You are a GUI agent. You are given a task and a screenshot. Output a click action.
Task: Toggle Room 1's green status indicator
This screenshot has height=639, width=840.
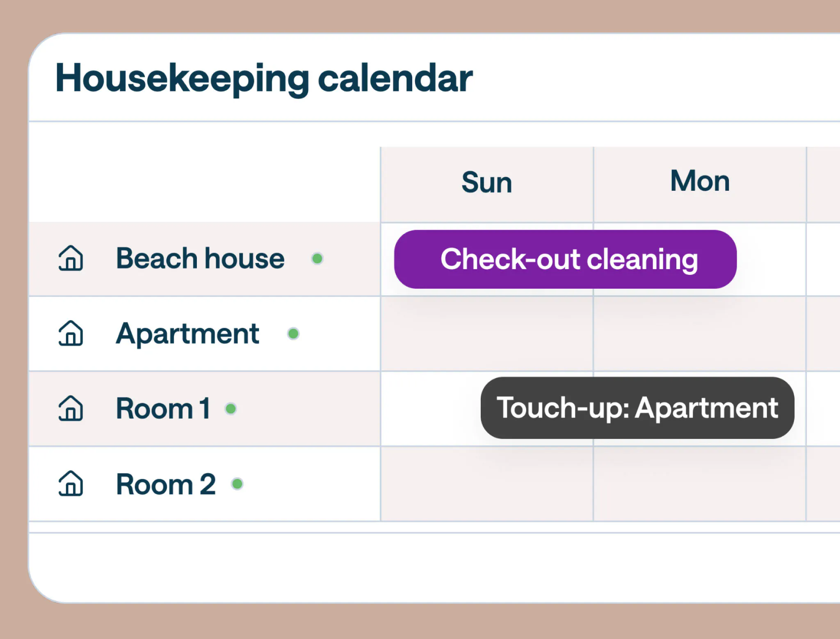tap(231, 409)
